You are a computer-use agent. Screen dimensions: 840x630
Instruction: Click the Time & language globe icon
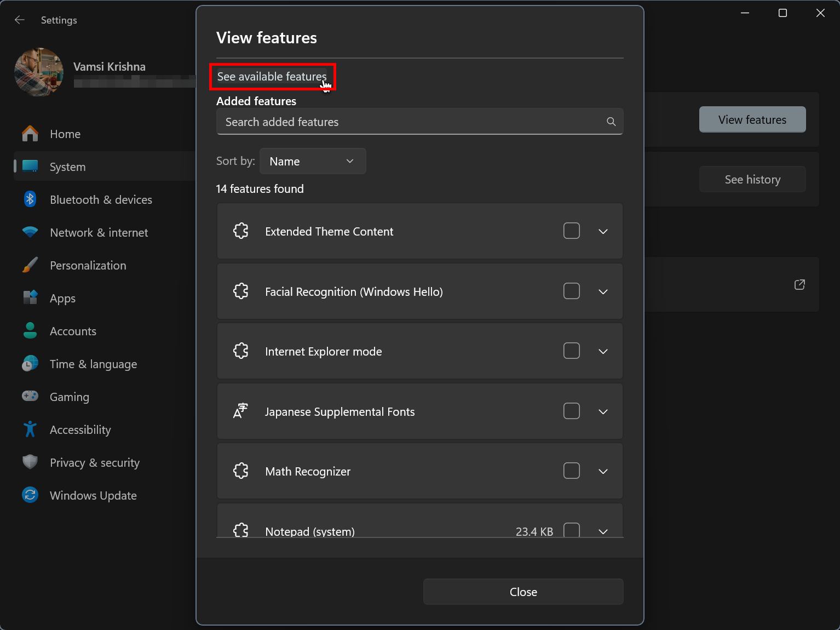pos(30,364)
